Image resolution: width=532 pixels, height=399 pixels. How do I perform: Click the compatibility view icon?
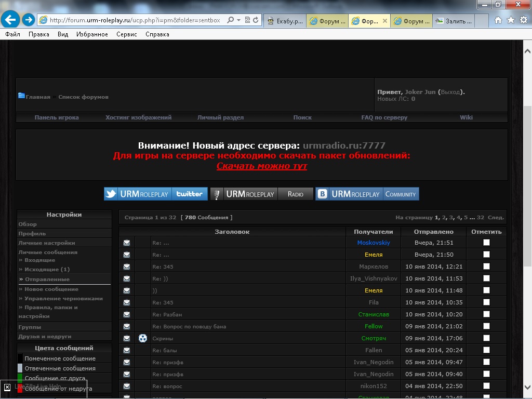247,20
